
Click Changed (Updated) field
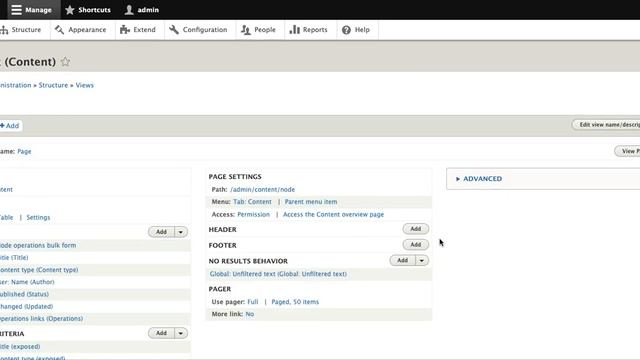click(27, 307)
